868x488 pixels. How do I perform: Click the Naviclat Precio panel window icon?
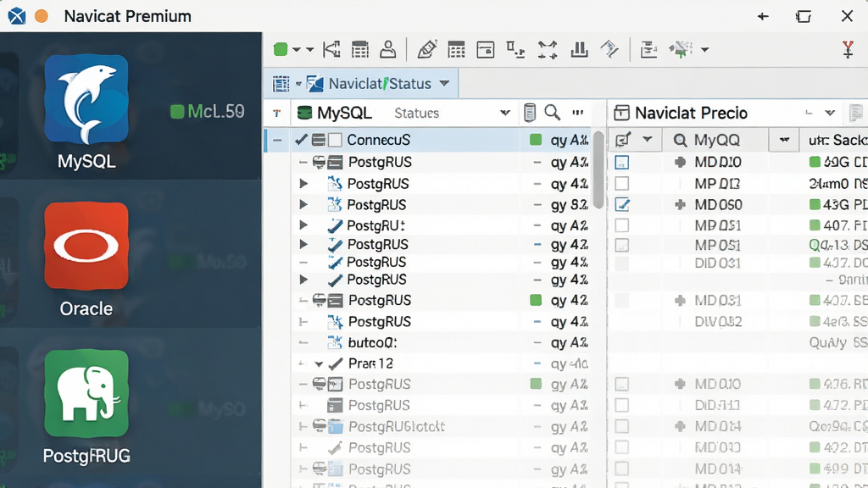click(x=621, y=113)
